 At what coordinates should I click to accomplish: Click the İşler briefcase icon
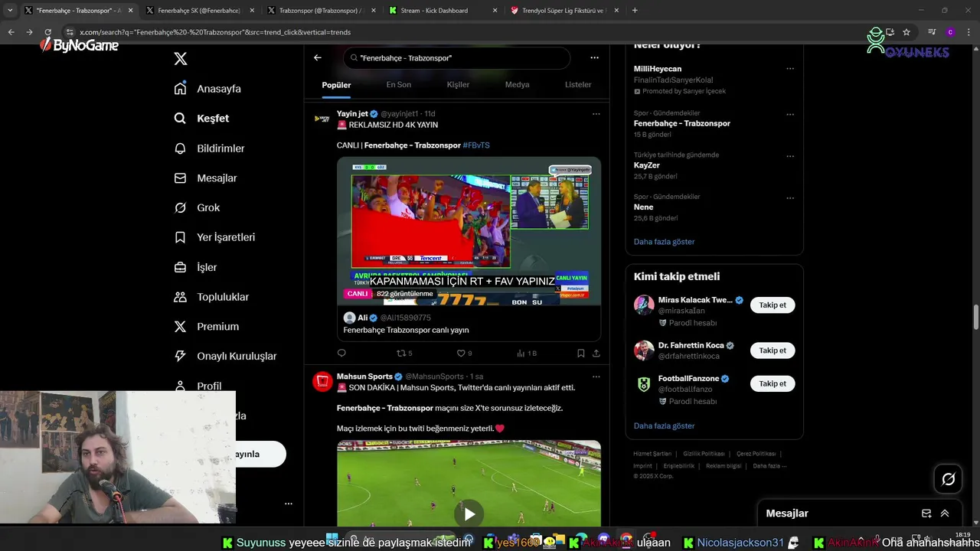click(x=180, y=267)
